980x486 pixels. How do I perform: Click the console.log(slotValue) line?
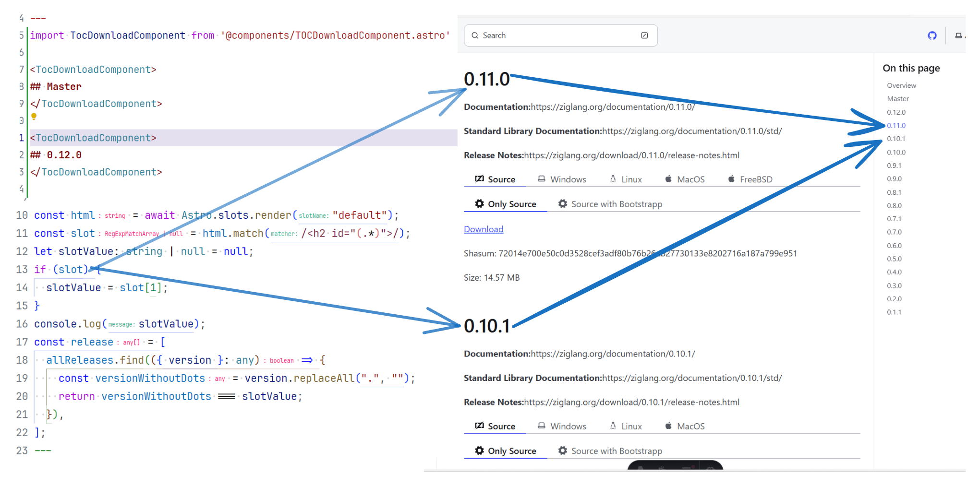pyautogui.click(x=120, y=324)
